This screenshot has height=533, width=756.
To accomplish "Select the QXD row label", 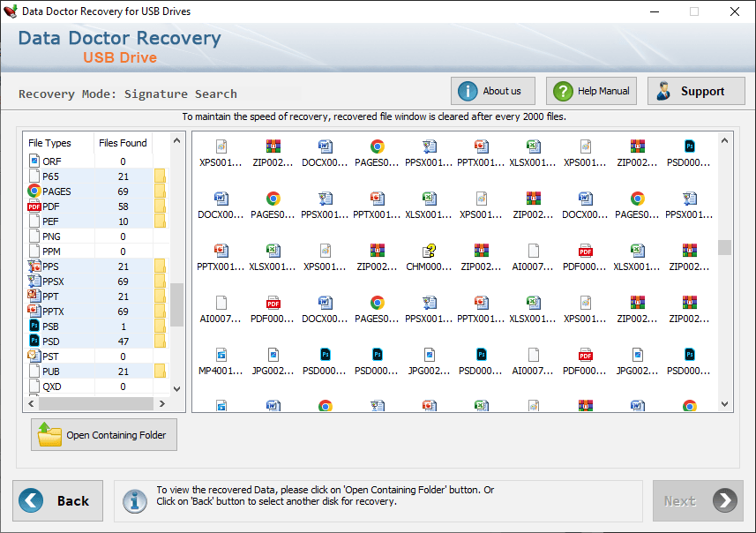I will point(52,387).
